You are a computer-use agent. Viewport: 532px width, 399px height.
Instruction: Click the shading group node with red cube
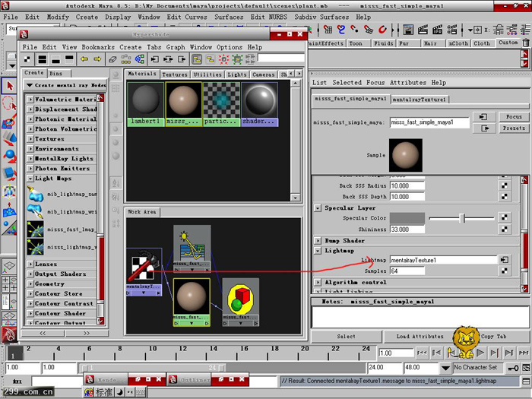point(241,302)
